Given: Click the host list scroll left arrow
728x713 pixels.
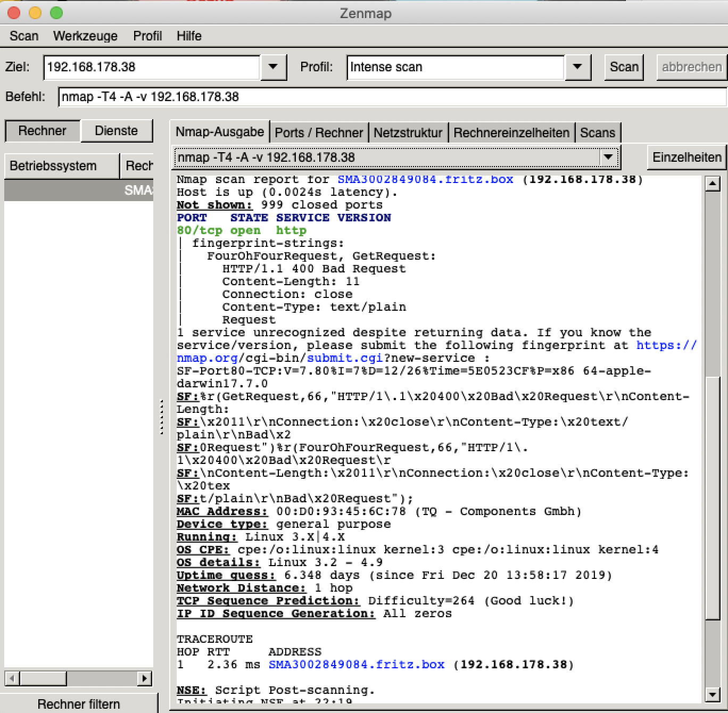Looking at the screenshot, I should pos(12,678).
